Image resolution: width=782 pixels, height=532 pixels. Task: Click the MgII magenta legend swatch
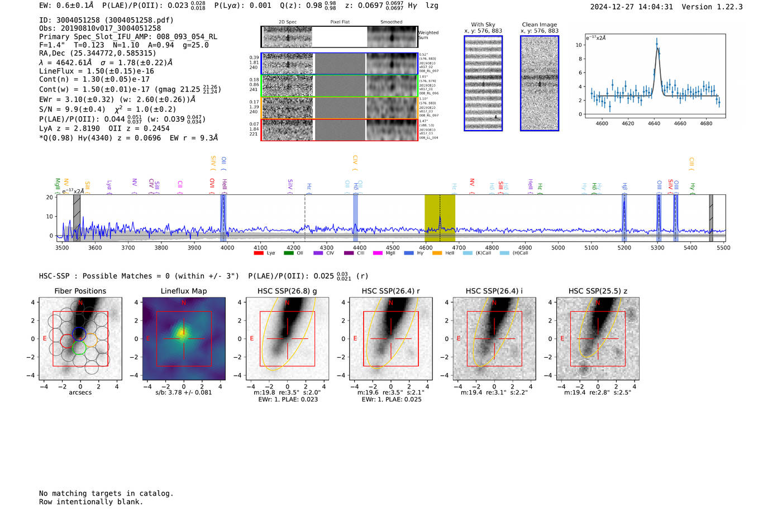pos(378,253)
